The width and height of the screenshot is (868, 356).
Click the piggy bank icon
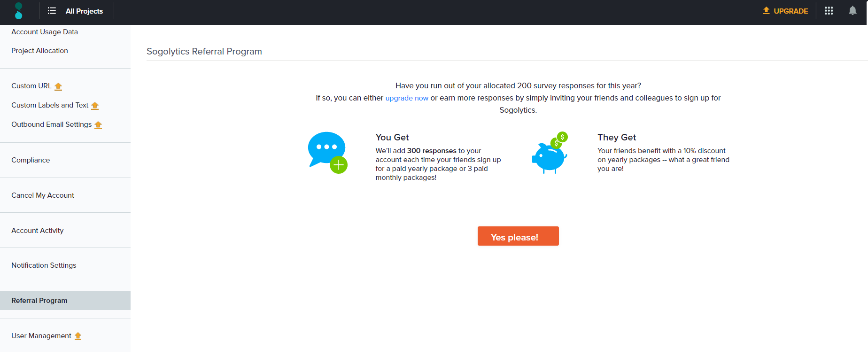(550, 153)
